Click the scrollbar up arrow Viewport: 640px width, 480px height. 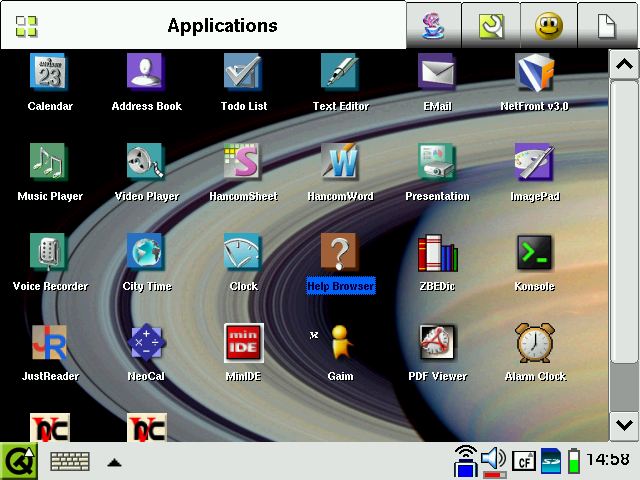click(624, 64)
